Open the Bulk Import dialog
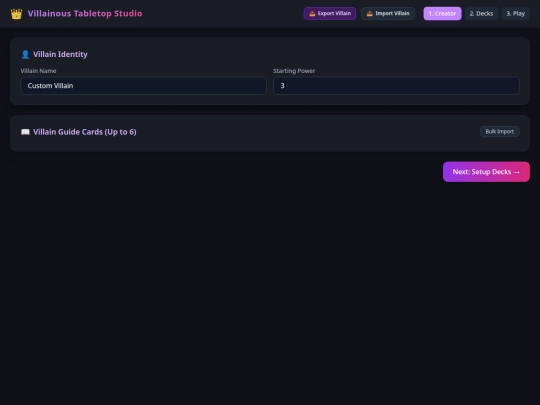This screenshot has width=540, height=405. pyautogui.click(x=499, y=132)
